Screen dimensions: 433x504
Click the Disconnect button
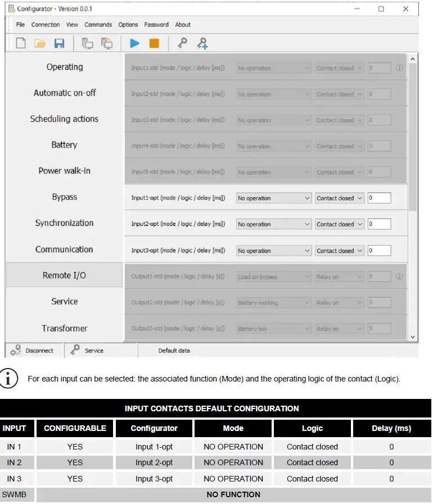click(34, 350)
